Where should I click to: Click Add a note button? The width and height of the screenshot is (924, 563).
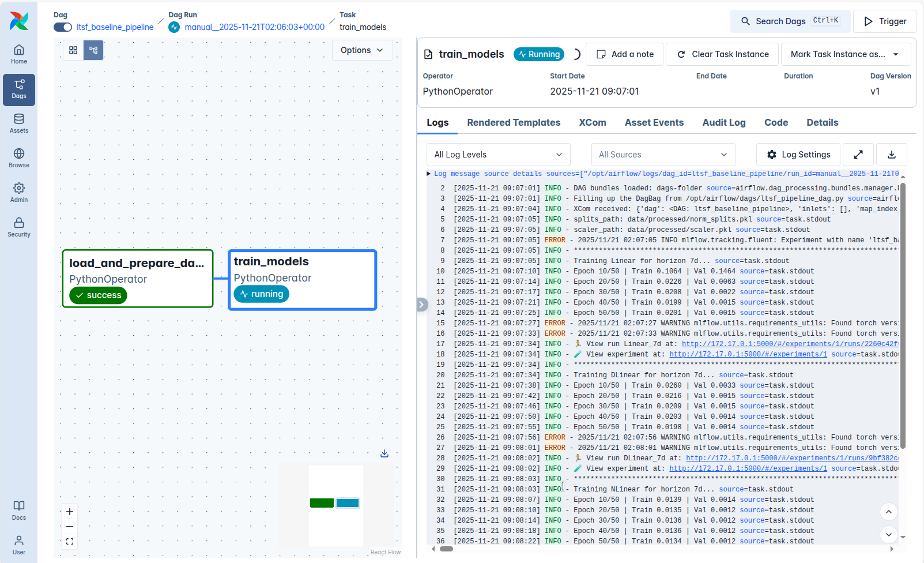click(625, 54)
